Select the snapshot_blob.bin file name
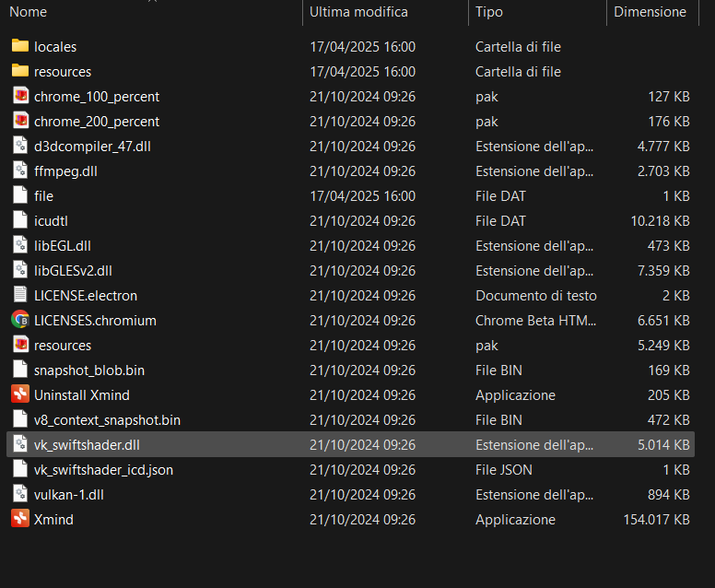The height and width of the screenshot is (588, 715). (89, 370)
